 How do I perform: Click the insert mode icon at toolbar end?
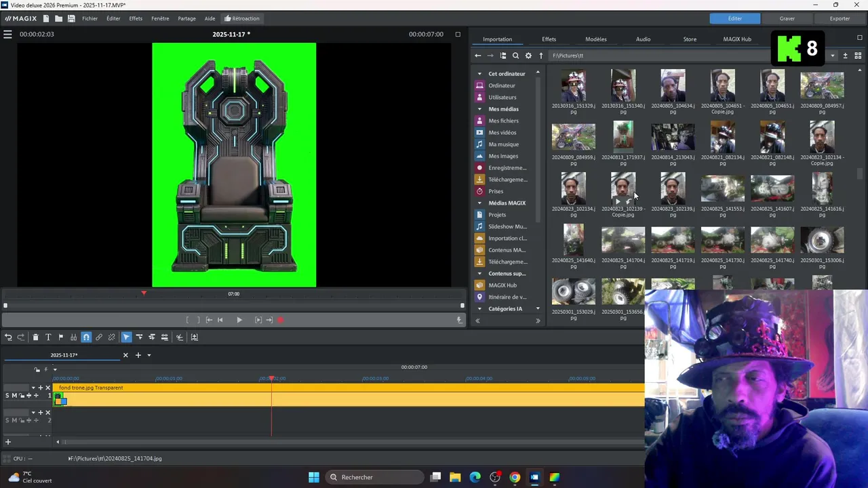click(194, 337)
